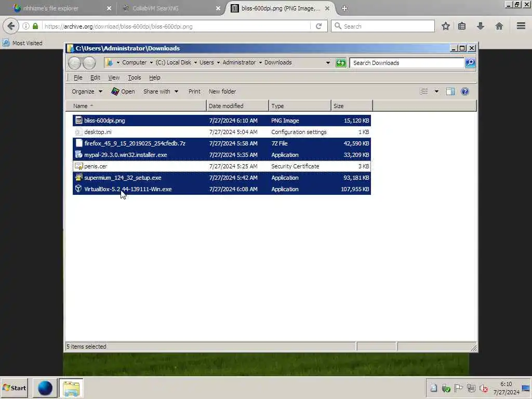Expand Users breadcrumb arrow
This screenshot has height=399, width=532.
(218, 62)
